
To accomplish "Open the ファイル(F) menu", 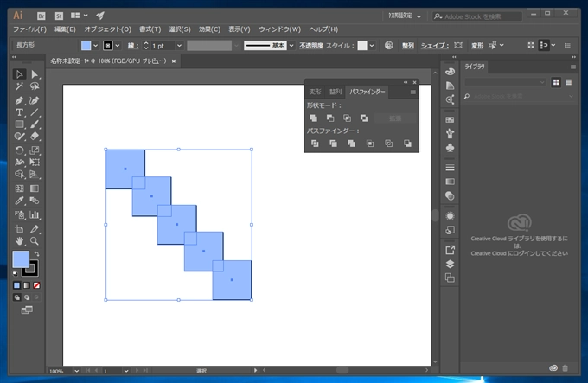I will coord(30,29).
